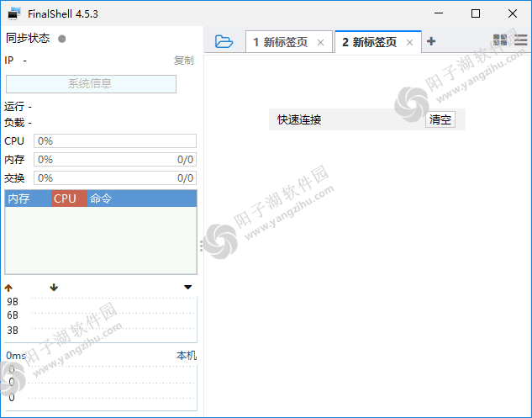This screenshot has width=532, height=418.
Task: Click the 内存 usage progress bar
Action: click(x=115, y=159)
